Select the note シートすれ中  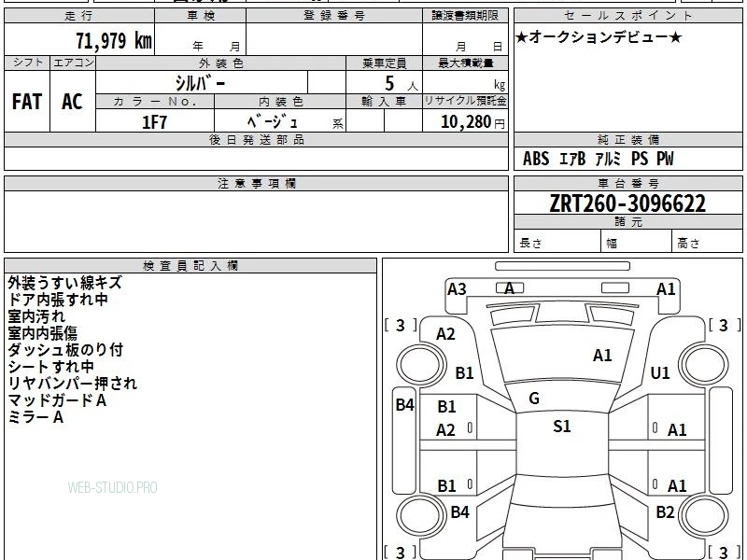coord(50,367)
